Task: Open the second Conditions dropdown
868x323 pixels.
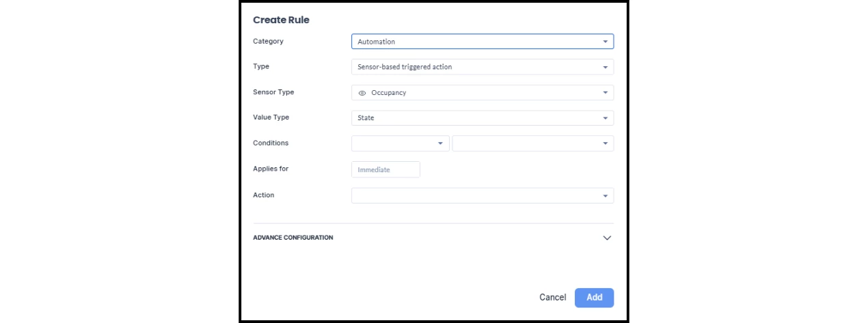Action: [528, 143]
